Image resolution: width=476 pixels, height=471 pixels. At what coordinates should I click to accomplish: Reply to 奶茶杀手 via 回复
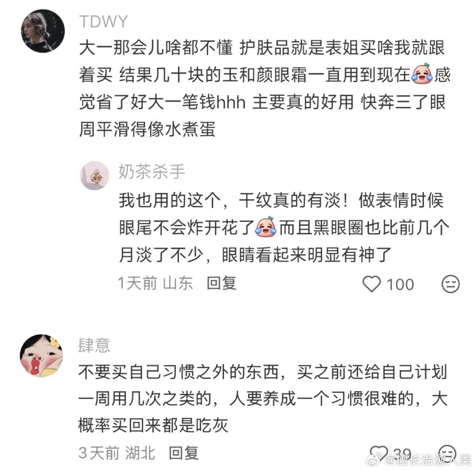tap(222, 283)
